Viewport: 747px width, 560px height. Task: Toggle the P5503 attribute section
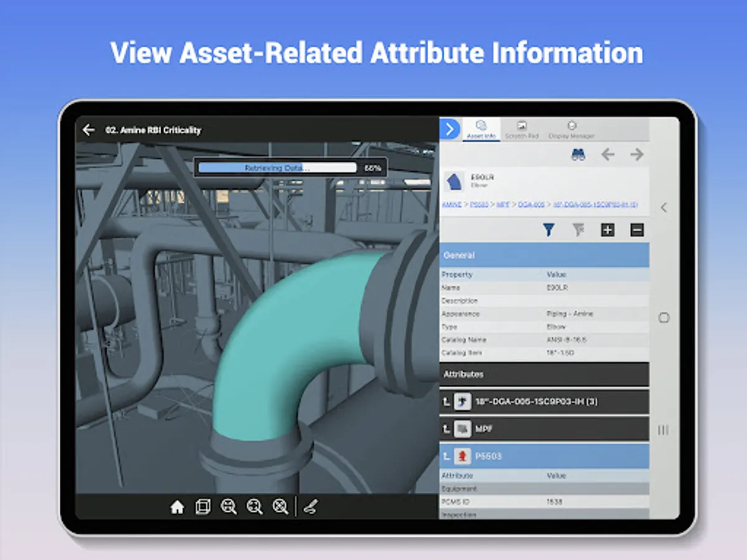[x=544, y=456]
